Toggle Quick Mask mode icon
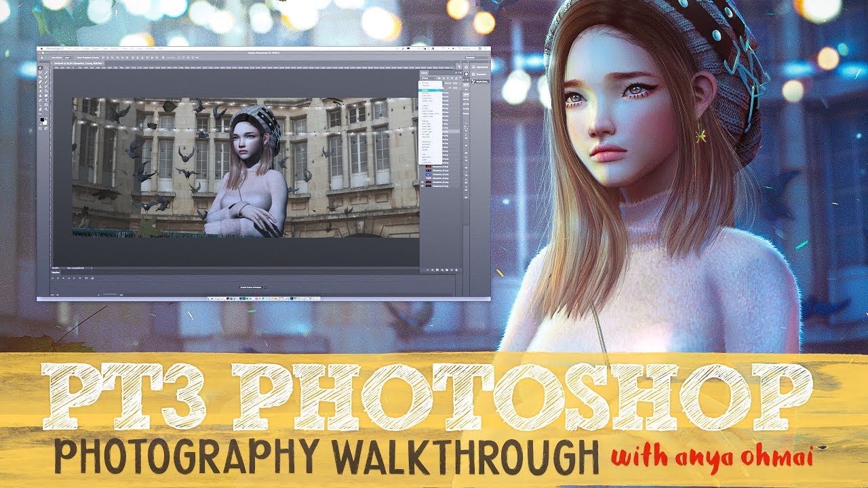Image resolution: width=868 pixels, height=488 pixels. tap(40, 128)
